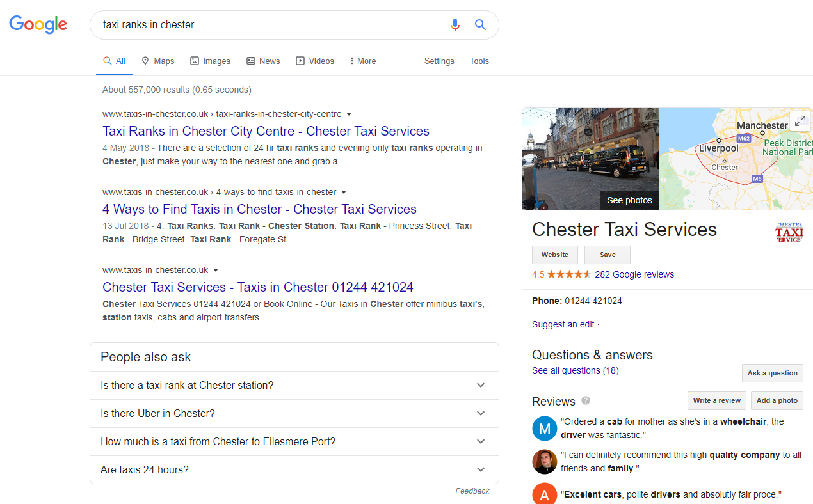Click the Chester Taxi Services logo image
The image size is (813, 504).
789,232
